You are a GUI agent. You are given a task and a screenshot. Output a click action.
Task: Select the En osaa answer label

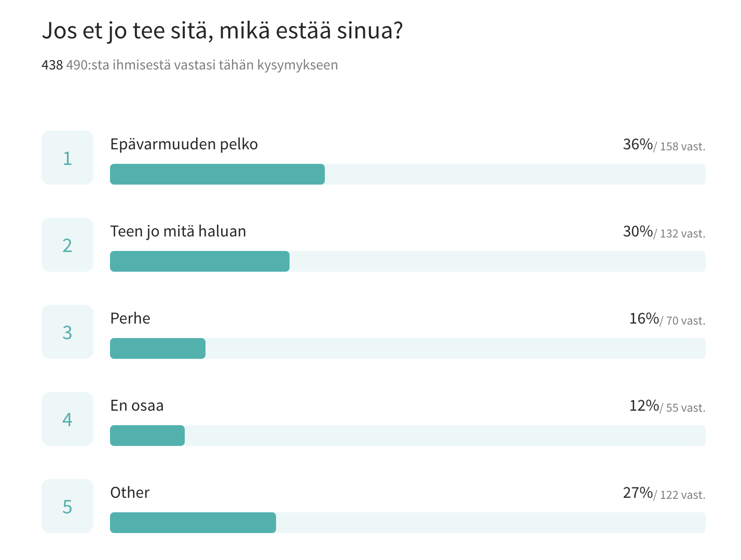137,405
